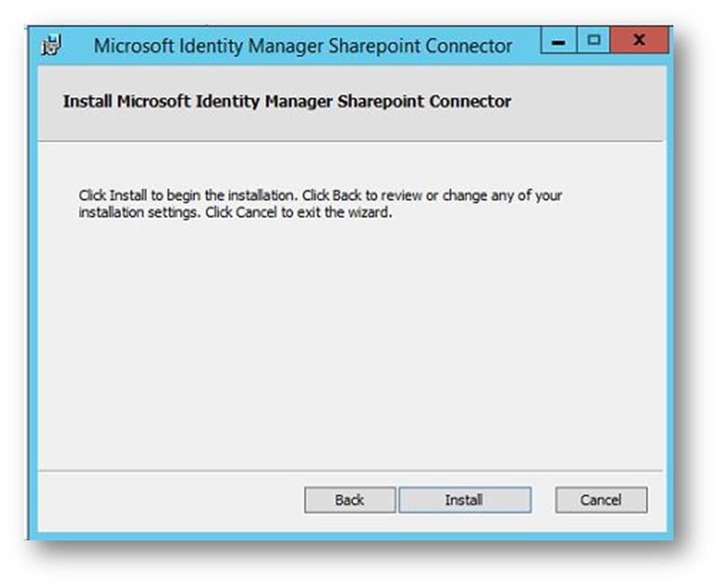Send the installer to the taskbar with the dash icon
This screenshot has height=588, width=721.
[558, 40]
